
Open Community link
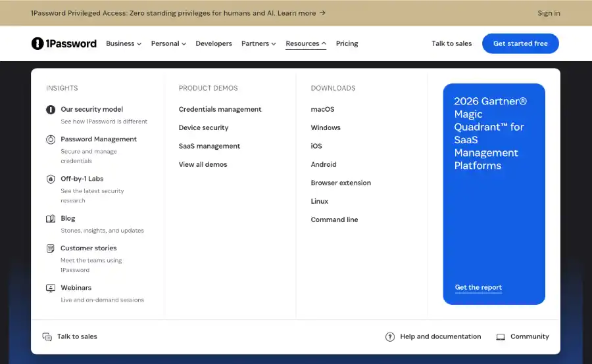pos(530,336)
